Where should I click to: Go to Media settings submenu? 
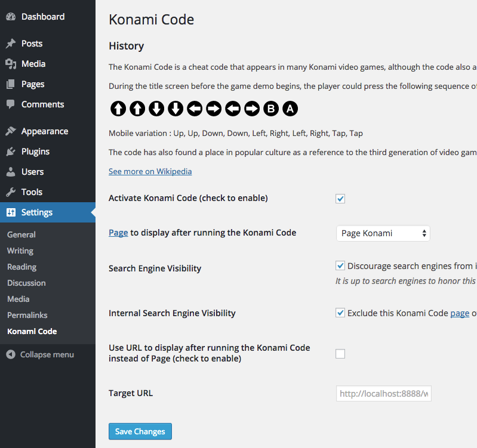[19, 299]
